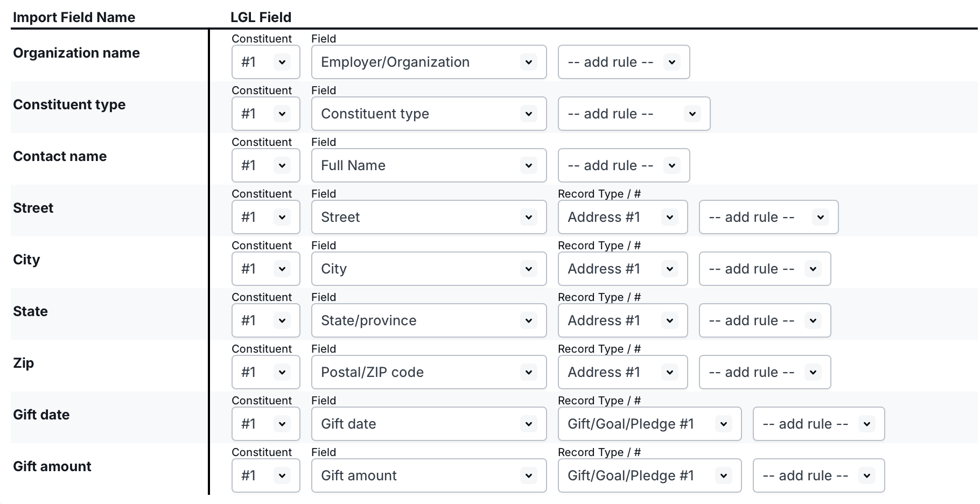Open Address #1 record type for Street
980x504 pixels.
(x=622, y=217)
